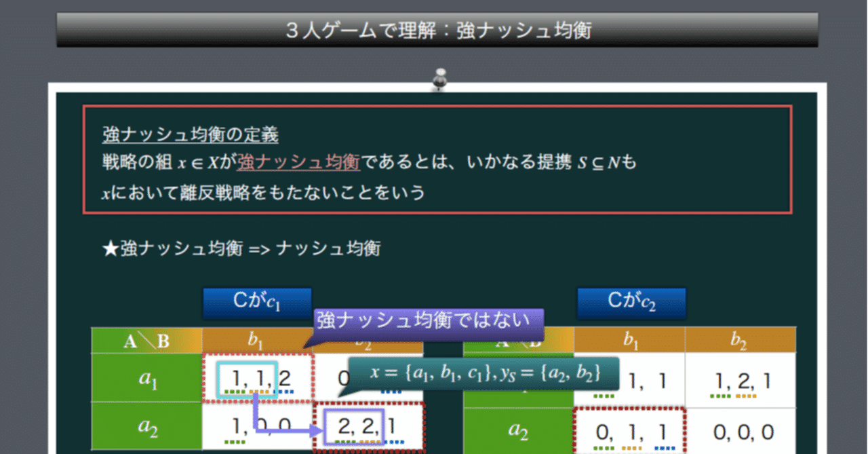Click the A＼B header of the left table
Viewport: 868px width, 454px height.
click(x=147, y=340)
